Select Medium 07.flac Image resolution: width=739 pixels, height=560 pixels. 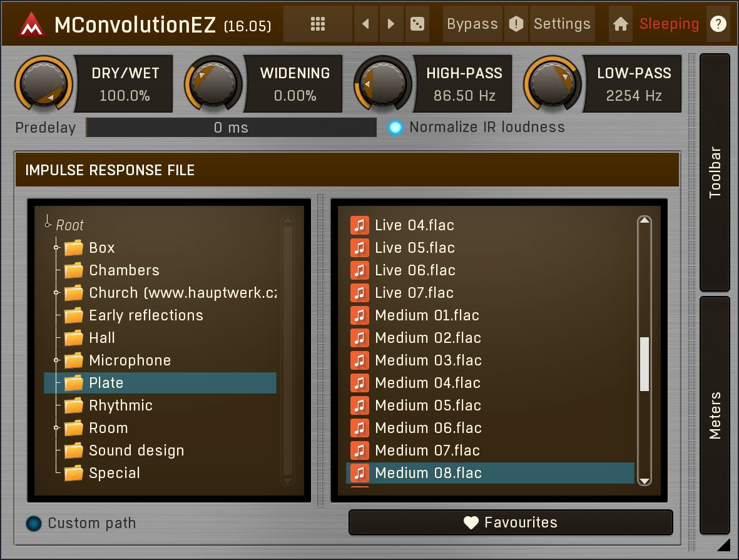490,451
